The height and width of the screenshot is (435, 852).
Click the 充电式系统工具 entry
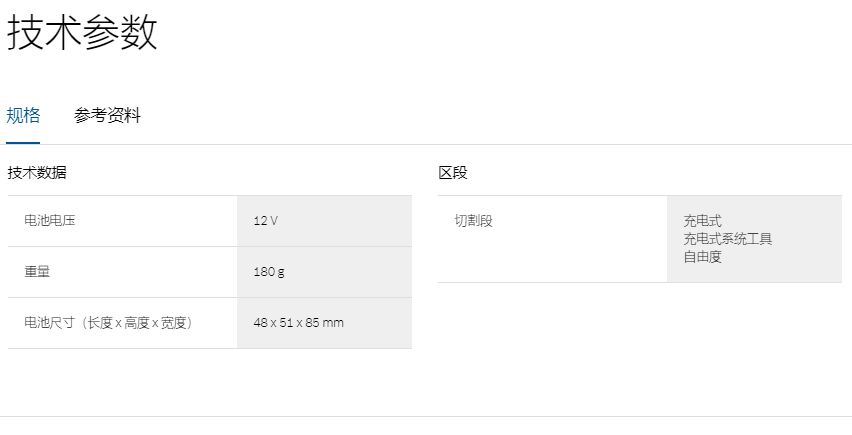pyautogui.click(x=727, y=239)
